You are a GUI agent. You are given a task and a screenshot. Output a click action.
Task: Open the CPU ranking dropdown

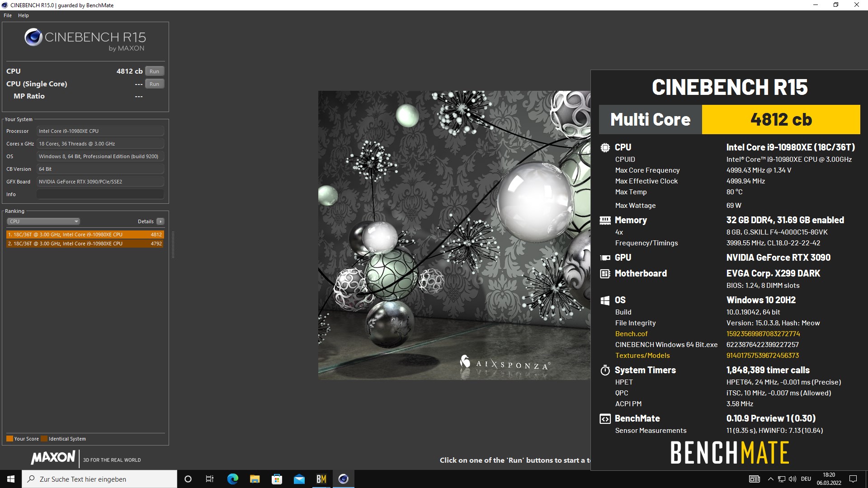(43, 221)
